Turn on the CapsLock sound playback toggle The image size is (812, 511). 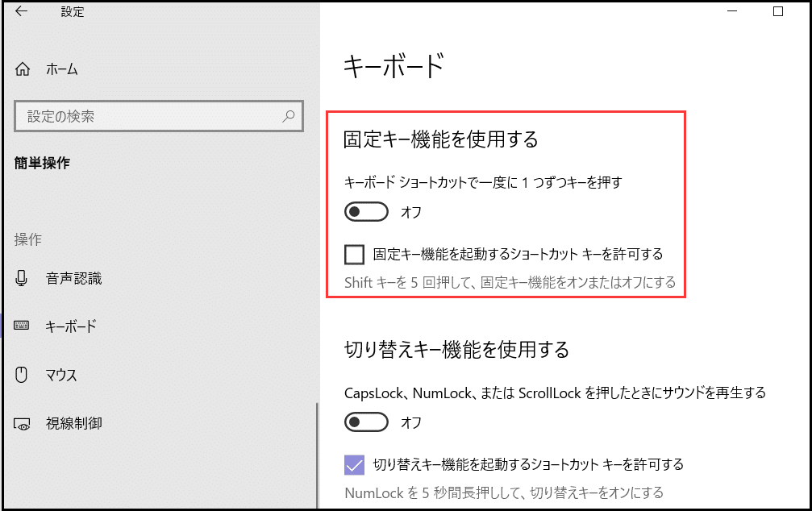click(x=366, y=422)
